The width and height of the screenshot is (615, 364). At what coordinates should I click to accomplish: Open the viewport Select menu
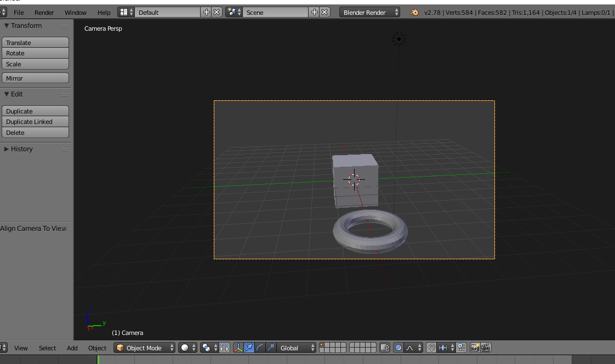47,348
